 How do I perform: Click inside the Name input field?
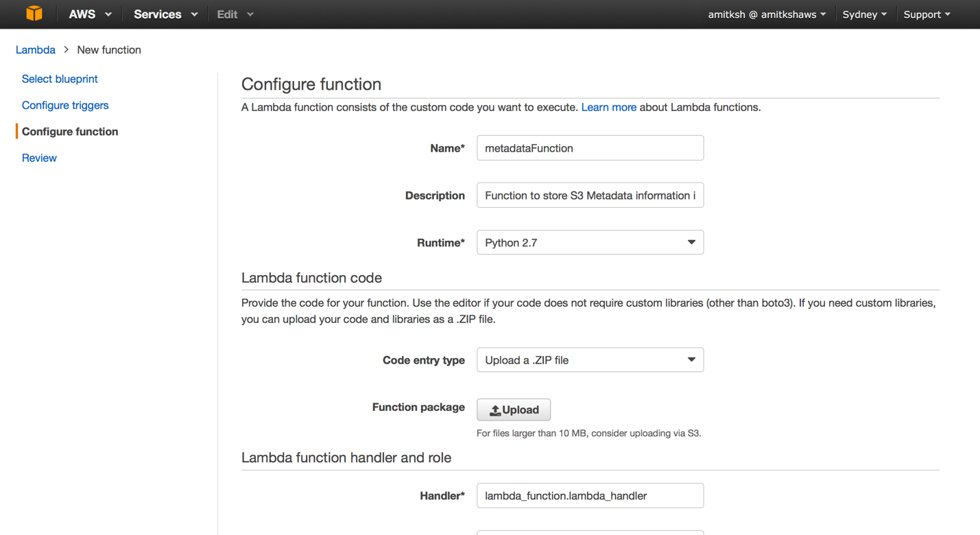pyautogui.click(x=590, y=147)
